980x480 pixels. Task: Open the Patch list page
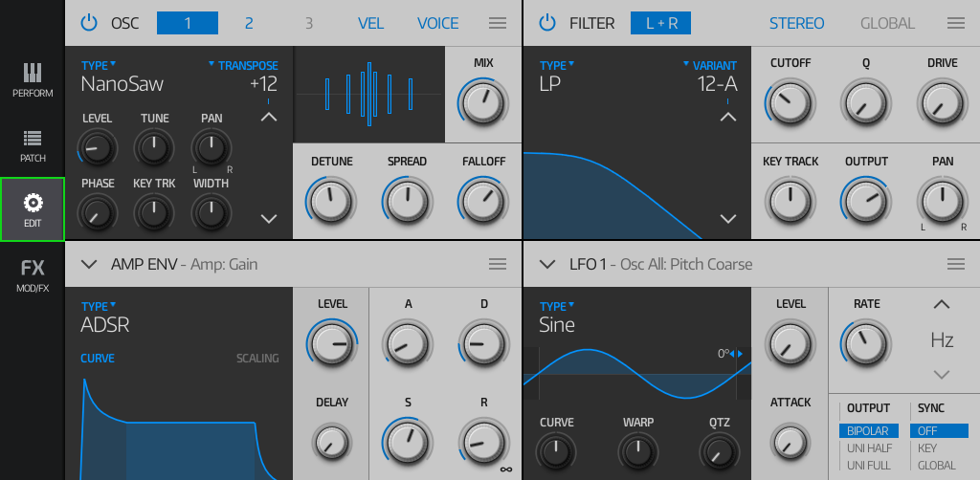tap(33, 145)
